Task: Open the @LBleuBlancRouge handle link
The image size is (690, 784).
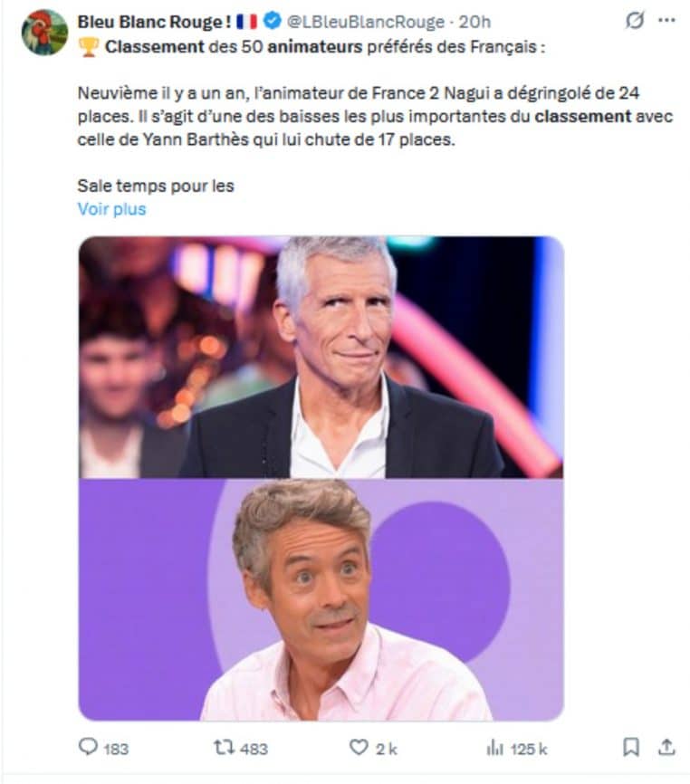Action: [x=366, y=22]
